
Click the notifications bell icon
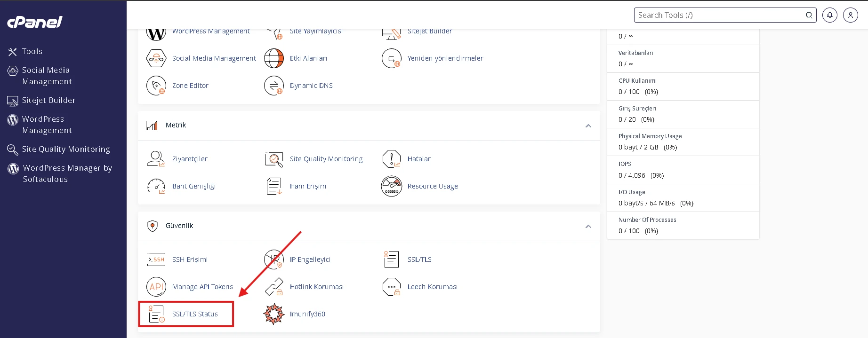pos(829,15)
